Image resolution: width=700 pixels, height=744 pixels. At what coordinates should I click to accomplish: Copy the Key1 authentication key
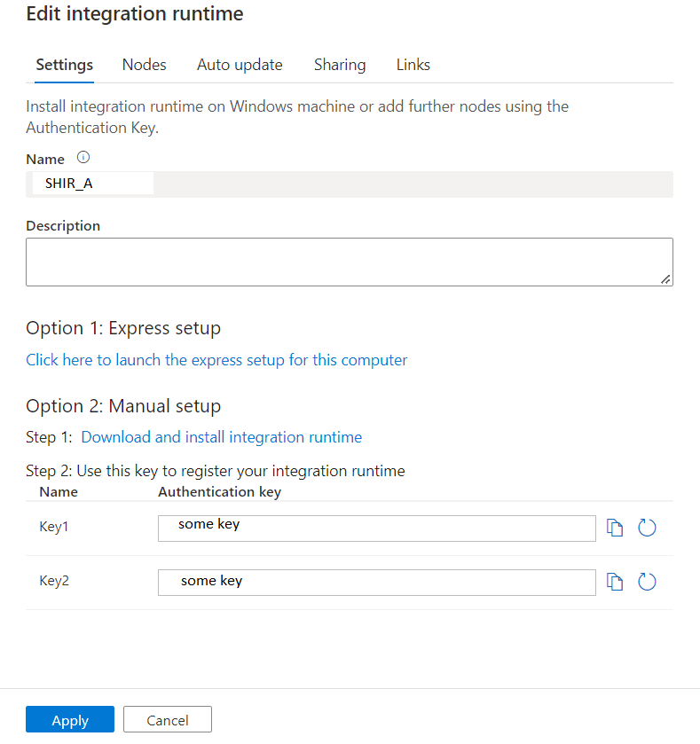point(615,527)
